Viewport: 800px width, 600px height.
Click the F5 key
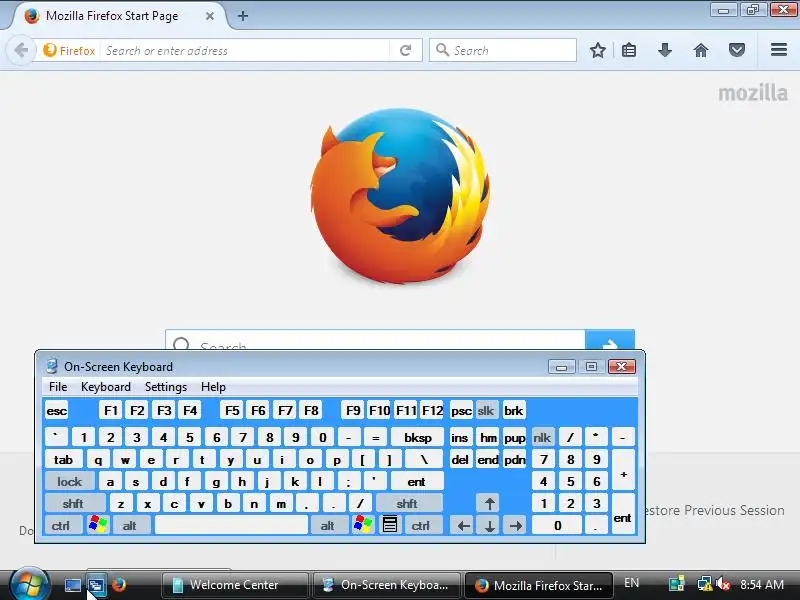232,411
